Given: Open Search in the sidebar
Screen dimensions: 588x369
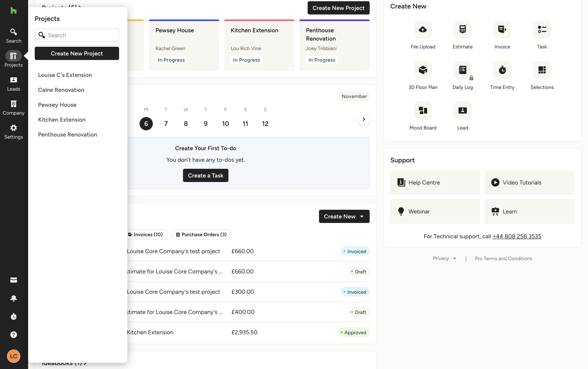Looking at the screenshot, I should (13, 36).
